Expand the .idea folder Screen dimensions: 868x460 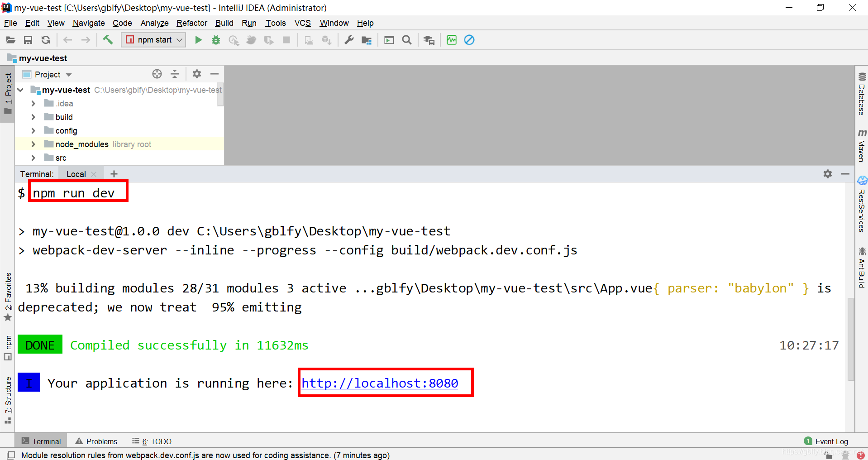tap(33, 104)
